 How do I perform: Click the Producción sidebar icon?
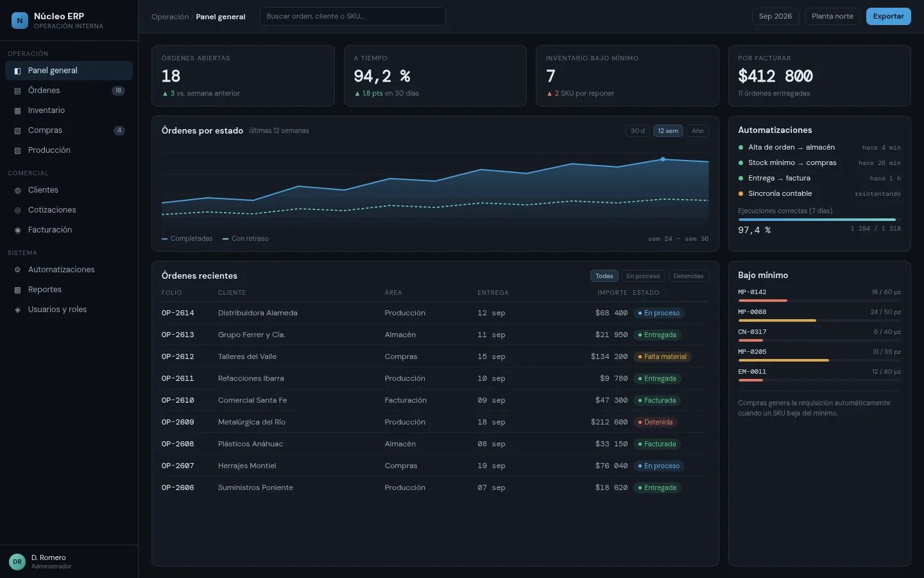click(x=17, y=150)
